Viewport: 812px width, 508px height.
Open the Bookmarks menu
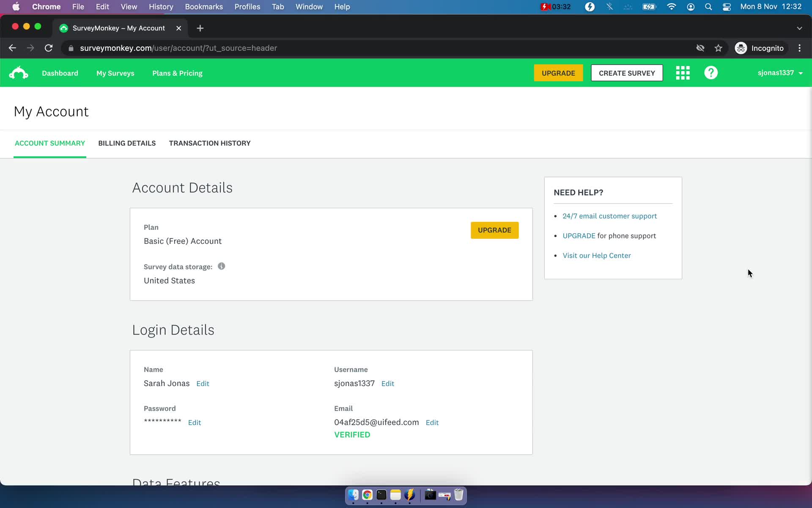coord(204,7)
